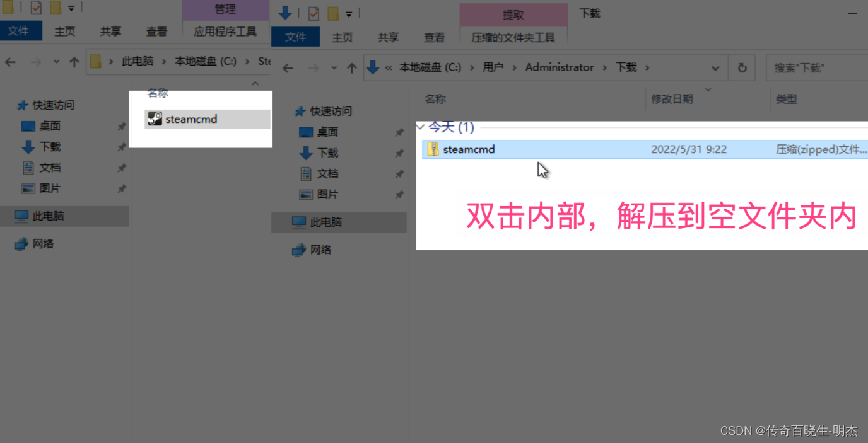Viewport: 868px width, 443px height.
Task: Click the 提取 contextual tab header
Action: [513, 14]
